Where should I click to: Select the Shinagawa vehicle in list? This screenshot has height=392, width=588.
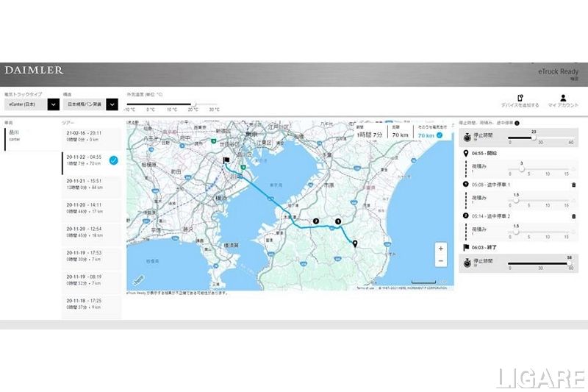click(x=29, y=136)
